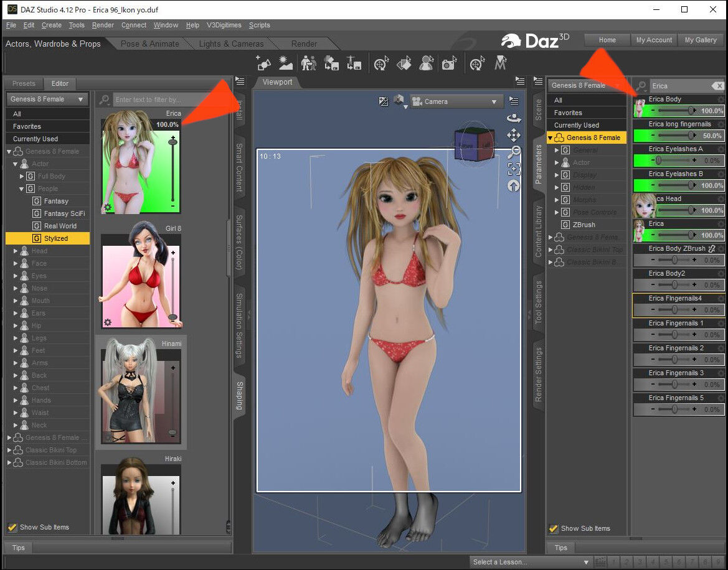This screenshot has width=728, height=570.
Task: Expand Classic Bikini Top in Shaping tree
Action: (9, 450)
